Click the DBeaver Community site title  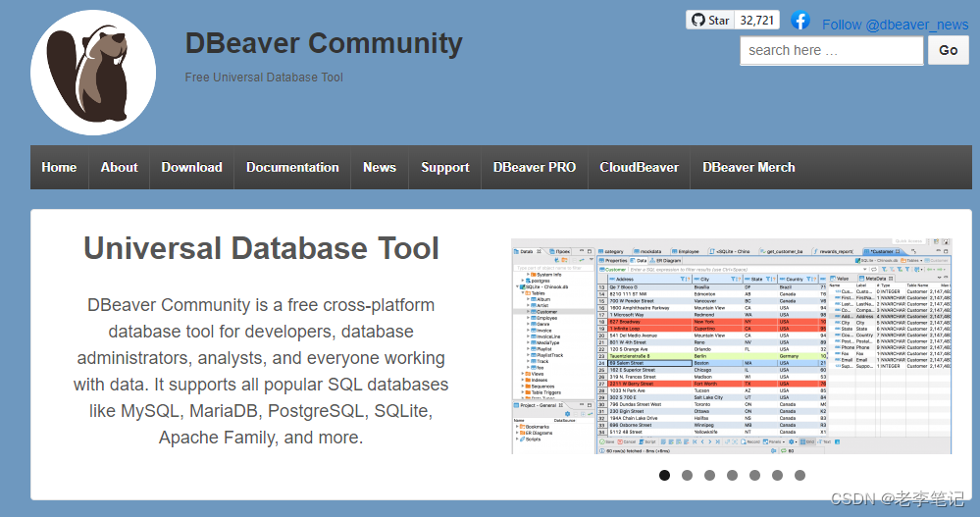(x=324, y=44)
